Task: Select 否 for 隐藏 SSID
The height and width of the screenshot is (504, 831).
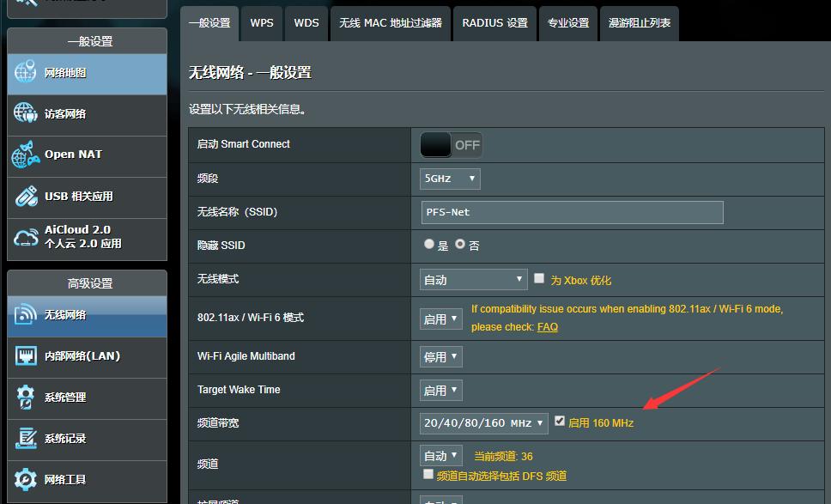Action: point(460,244)
